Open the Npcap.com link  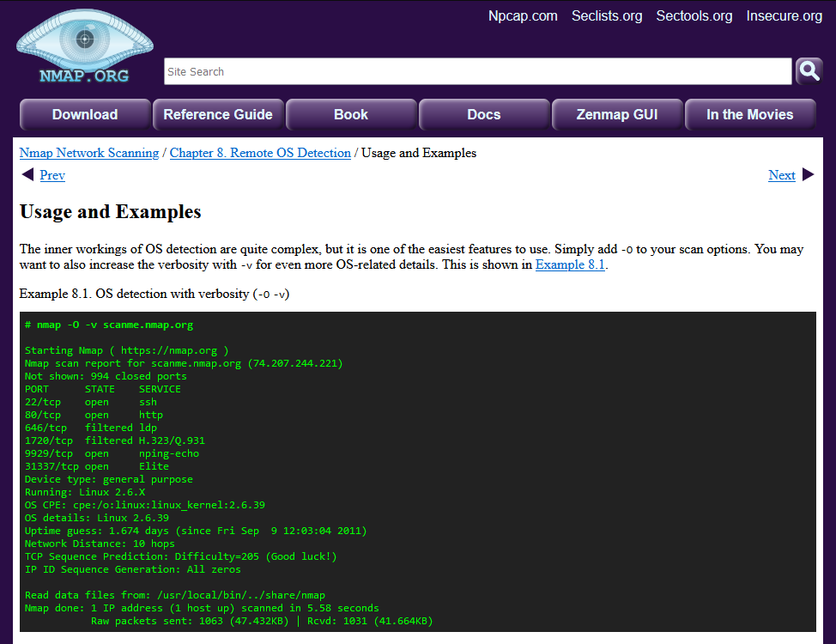tap(523, 16)
